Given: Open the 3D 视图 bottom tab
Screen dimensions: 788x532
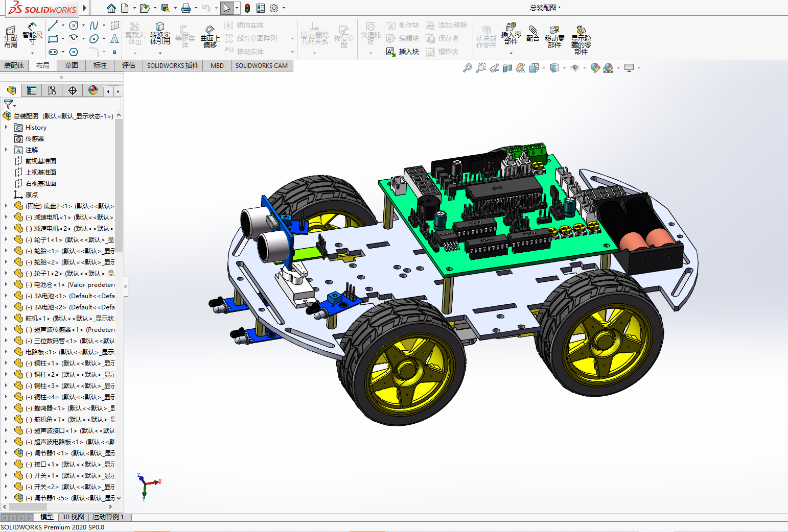Looking at the screenshot, I should (73, 517).
